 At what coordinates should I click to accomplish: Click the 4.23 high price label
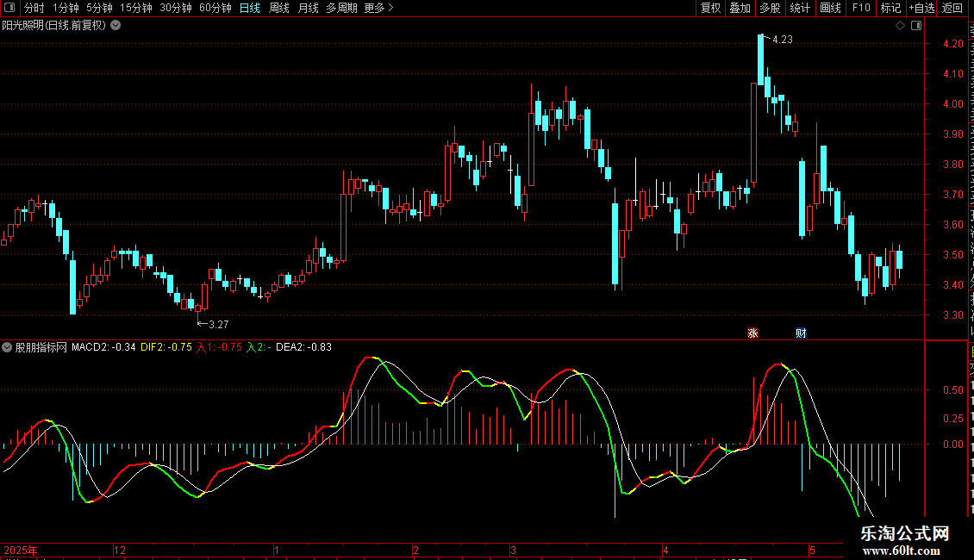[782, 40]
